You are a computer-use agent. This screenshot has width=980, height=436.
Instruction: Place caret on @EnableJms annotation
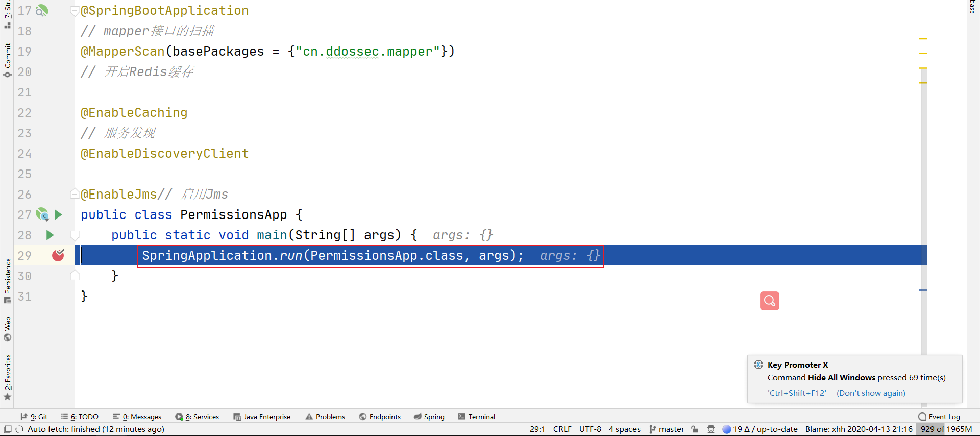tap(118, 195)
